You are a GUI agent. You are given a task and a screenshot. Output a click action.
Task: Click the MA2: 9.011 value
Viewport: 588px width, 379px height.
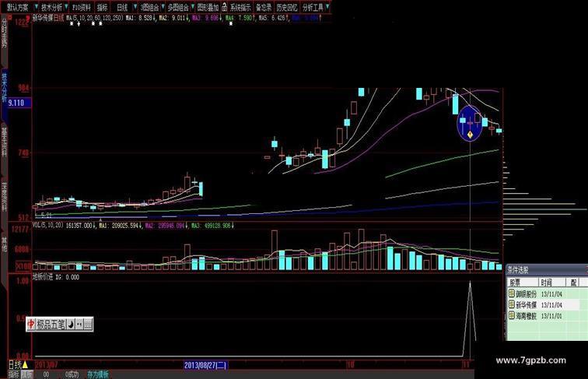pos(174,18)
